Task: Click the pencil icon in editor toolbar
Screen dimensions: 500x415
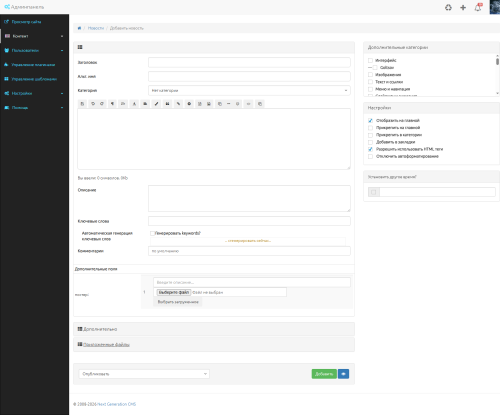Action: (156, 104)
